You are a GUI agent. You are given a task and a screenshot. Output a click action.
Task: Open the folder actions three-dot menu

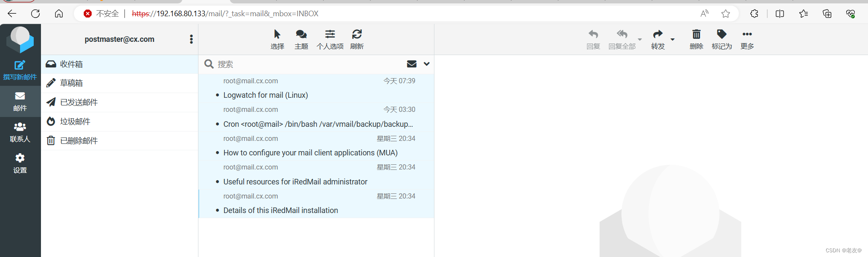coord(191,39)
